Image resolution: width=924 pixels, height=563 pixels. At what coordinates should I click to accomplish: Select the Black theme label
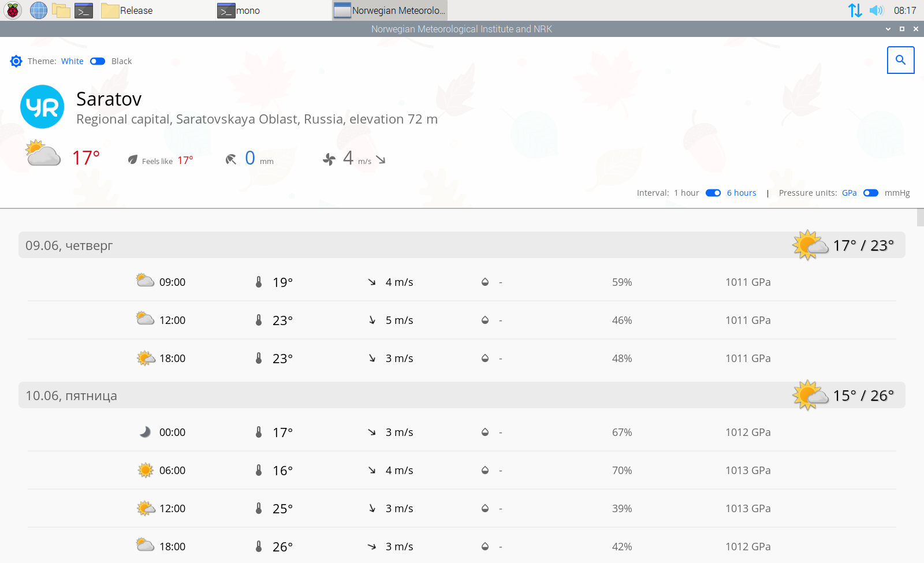(121, 61)
